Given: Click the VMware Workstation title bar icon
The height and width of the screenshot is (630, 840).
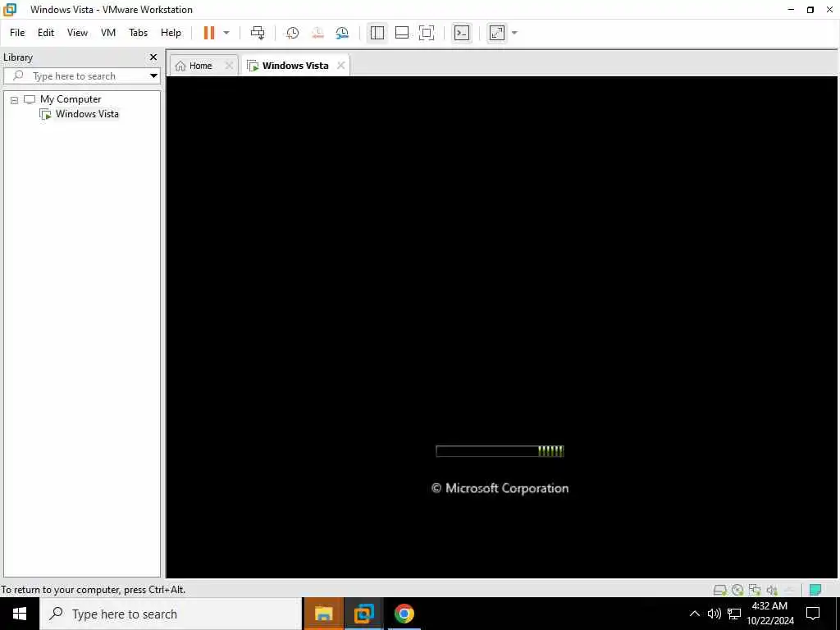Looking at the screenshot, I should coord(10,10).
